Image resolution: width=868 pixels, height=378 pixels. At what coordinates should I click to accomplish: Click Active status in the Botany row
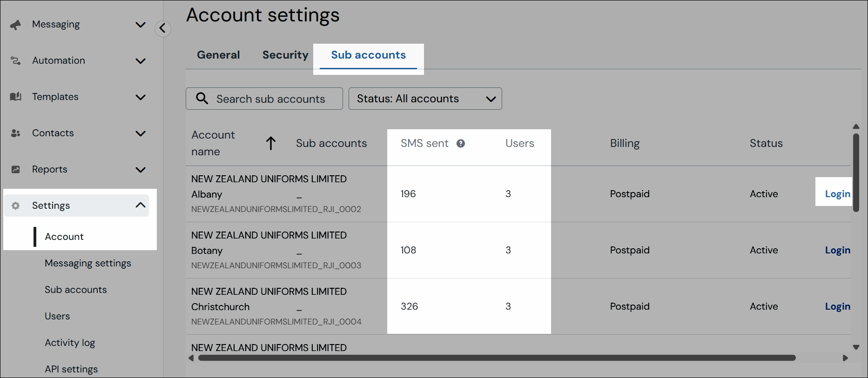764,250
